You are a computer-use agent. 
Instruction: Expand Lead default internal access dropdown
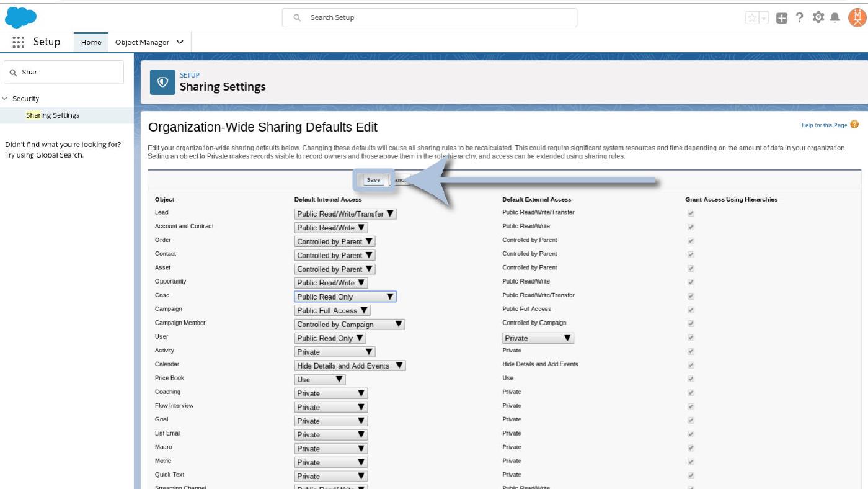pyautogui.click(x=345, y=213)
